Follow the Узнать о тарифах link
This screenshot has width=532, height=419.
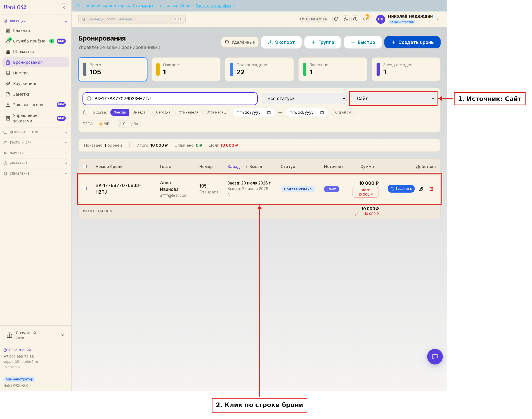pyautogui.click(x=213, y=6)
